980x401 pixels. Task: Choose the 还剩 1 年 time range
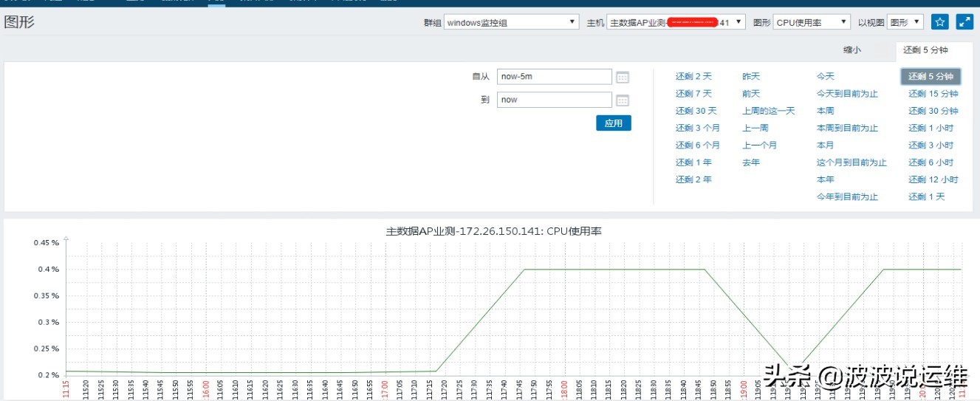click(x=693, y=162)
